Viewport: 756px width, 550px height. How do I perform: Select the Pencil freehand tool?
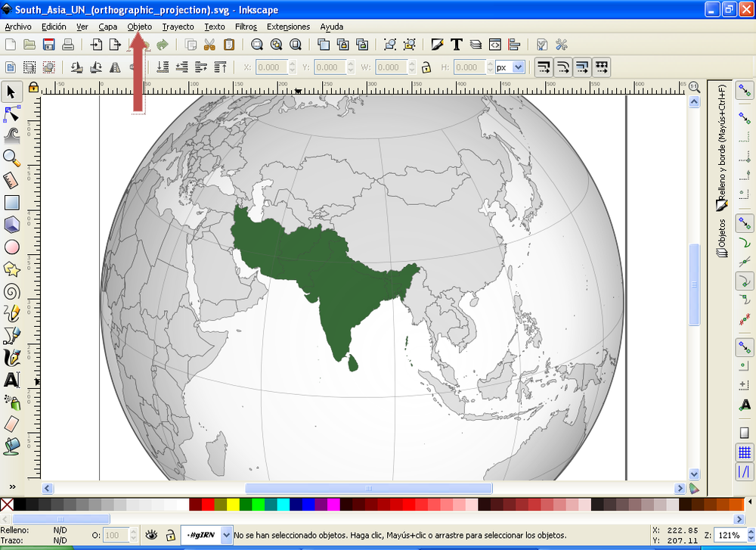click(12, 314)
